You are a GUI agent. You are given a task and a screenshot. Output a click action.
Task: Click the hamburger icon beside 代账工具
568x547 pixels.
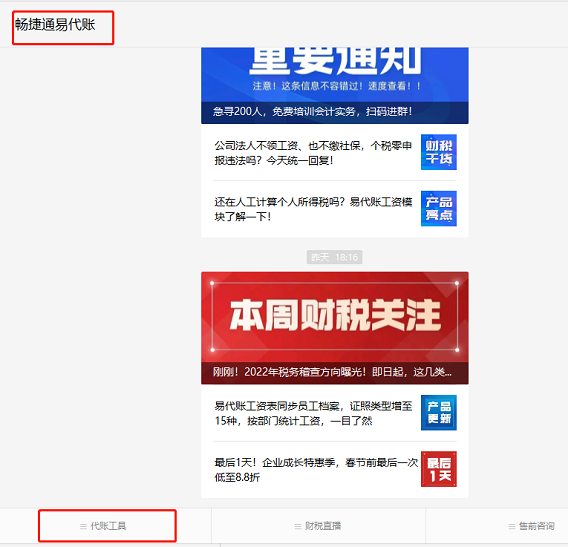(83, 526)
